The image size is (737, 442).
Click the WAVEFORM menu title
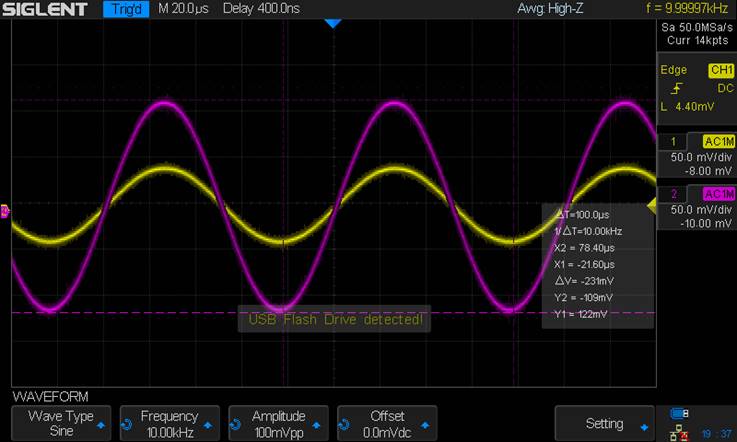click(x=50, y=396)
